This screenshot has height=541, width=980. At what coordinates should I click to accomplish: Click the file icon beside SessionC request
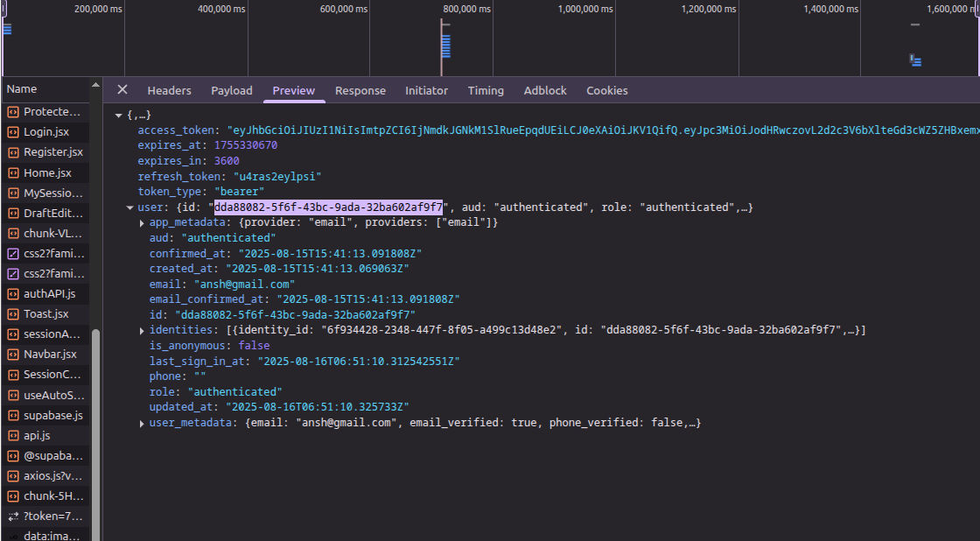click(x=12, y=375)
